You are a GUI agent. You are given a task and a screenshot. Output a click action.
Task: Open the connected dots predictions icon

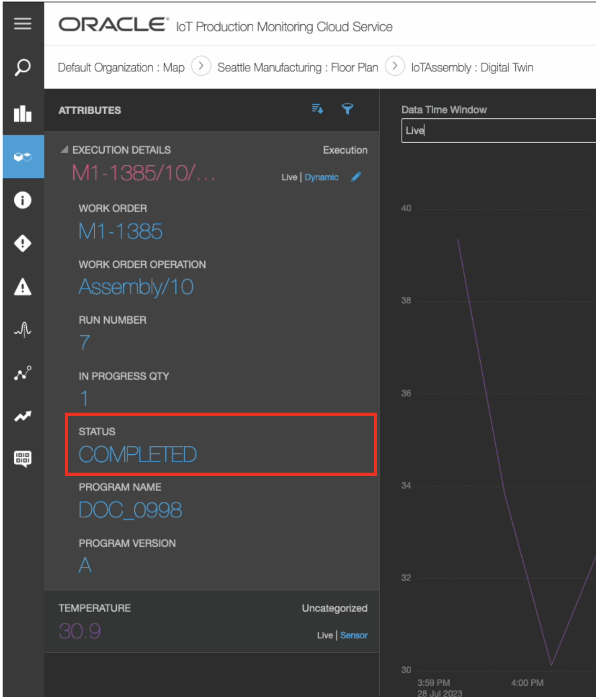[23, 373]
